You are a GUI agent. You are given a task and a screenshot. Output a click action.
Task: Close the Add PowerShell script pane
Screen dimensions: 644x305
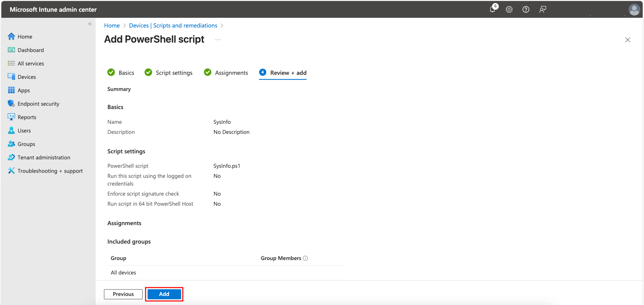(x=628, y=40)
